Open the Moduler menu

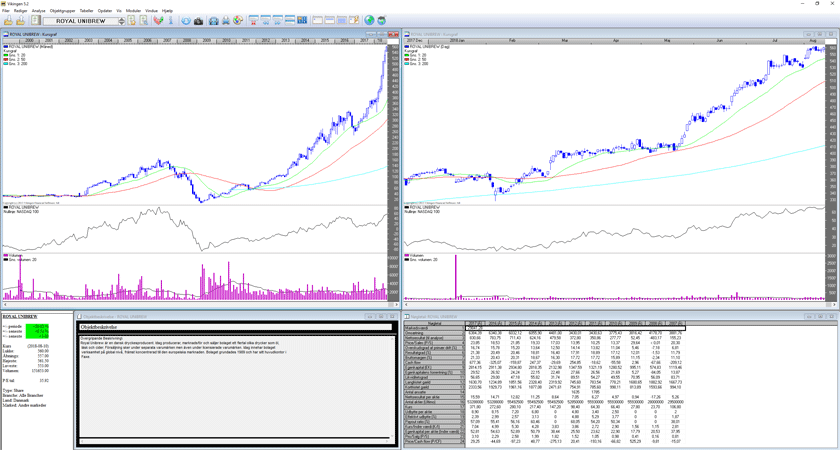pyautogui.click(x=133, y=11)
